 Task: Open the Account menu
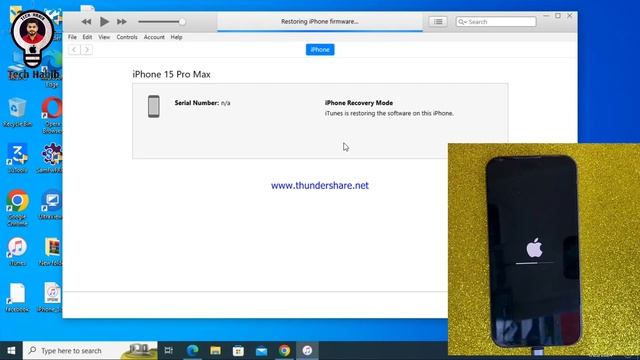[154, 37]
